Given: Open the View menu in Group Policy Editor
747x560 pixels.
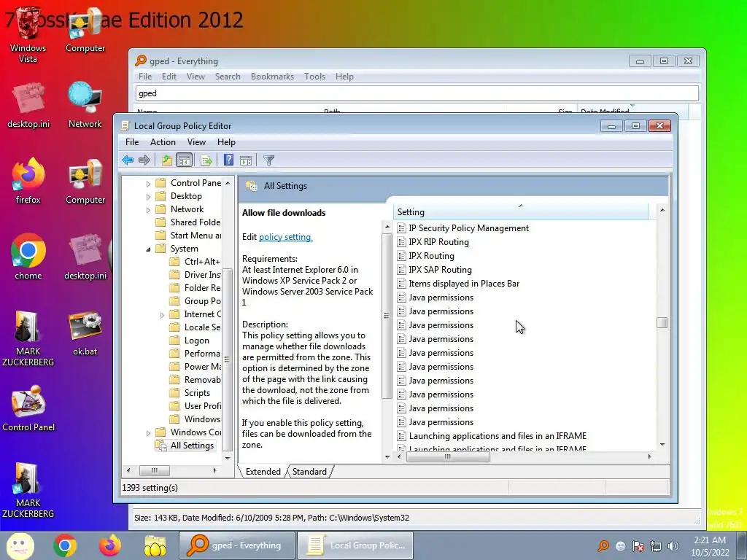Looking at the screenshot, I should [x=196, y=142].
